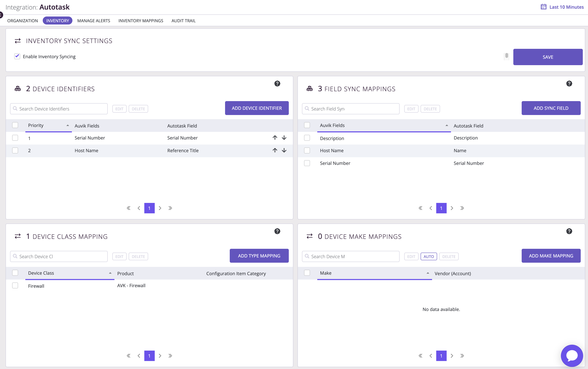Check the Serial Number device identifier row
The image size is (588, 369).
(15, 138)
